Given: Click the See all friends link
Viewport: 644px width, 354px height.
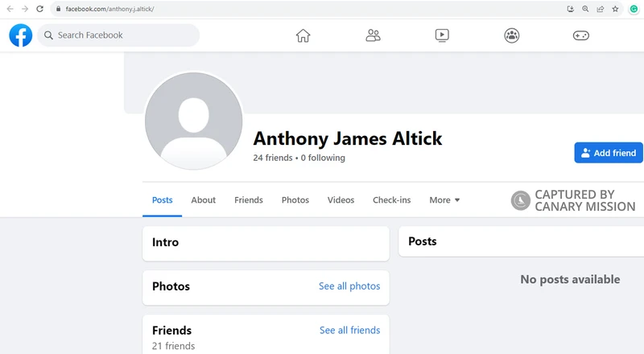Looking at the screenshot, I should click(x=350, y=330).
